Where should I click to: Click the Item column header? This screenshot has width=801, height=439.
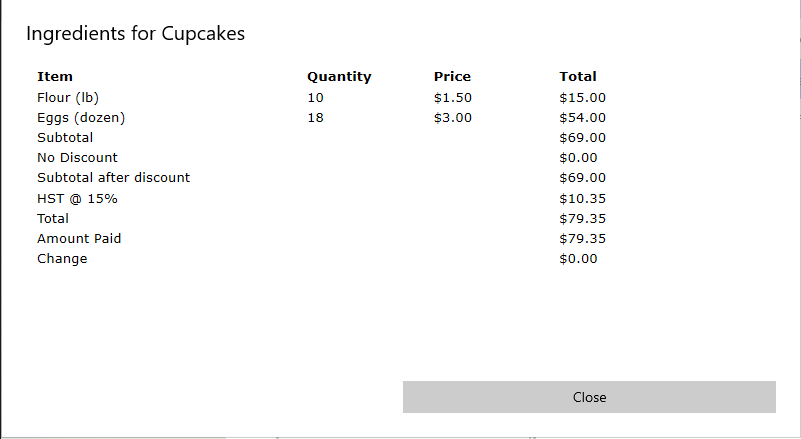[x=55, y=77]
